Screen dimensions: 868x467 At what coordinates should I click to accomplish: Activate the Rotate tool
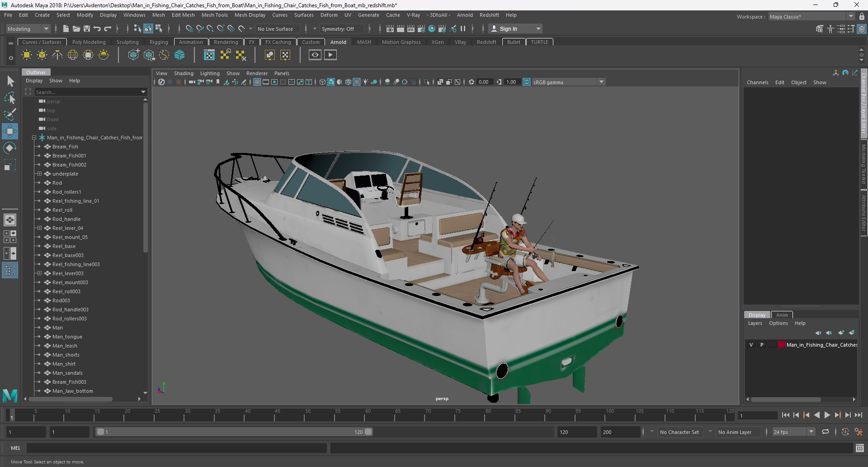point(10,148)
